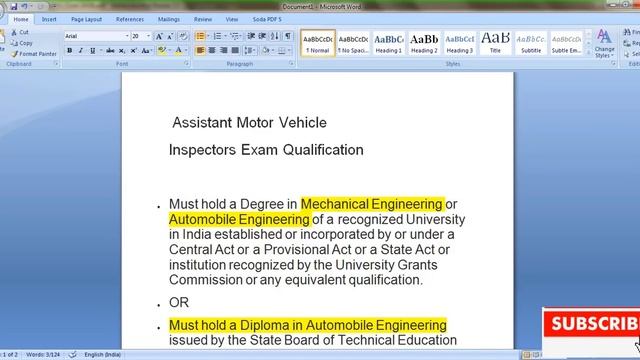Click English (India) language in status bar

(x=102, y=355)
